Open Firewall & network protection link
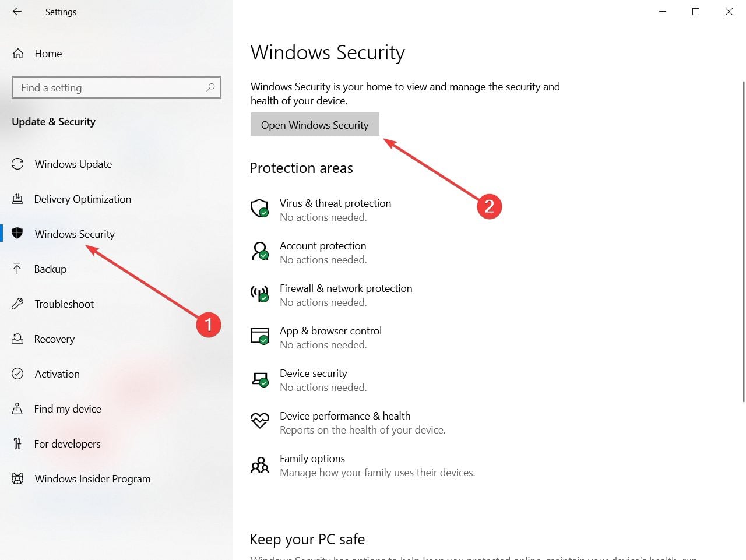This screenshot has height=560, width=746. click(x=346, y=288)
